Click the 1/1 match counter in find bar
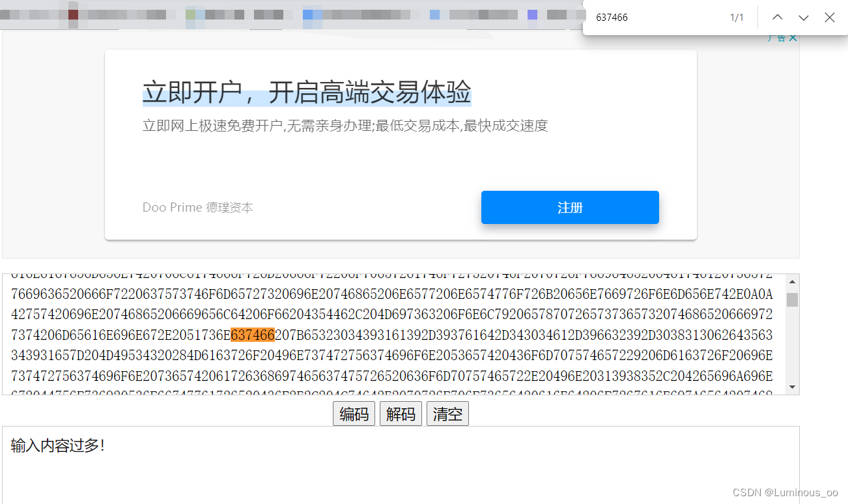The width and height of the screenshot is (848, 504). click(x=737, y=17)
